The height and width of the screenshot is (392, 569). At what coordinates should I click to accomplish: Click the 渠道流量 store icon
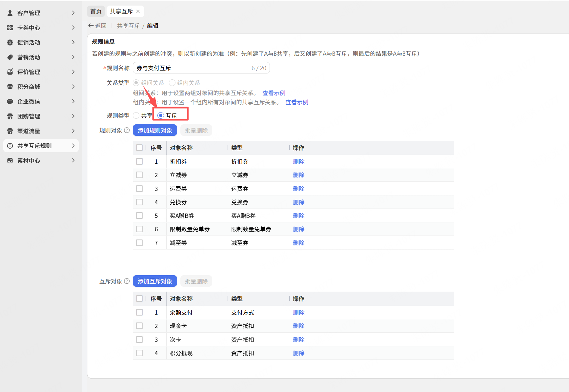coord(10,131)
